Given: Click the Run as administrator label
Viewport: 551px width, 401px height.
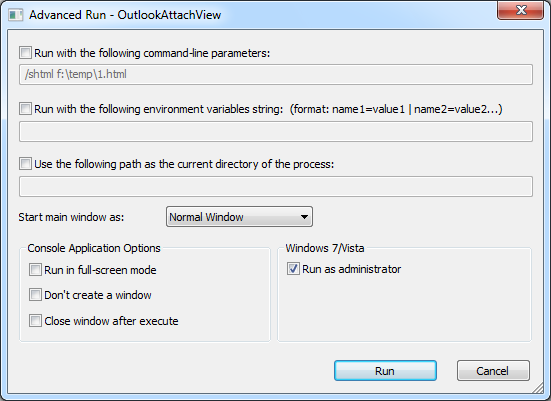Looking at the screenshot, I should pos(351,269).
